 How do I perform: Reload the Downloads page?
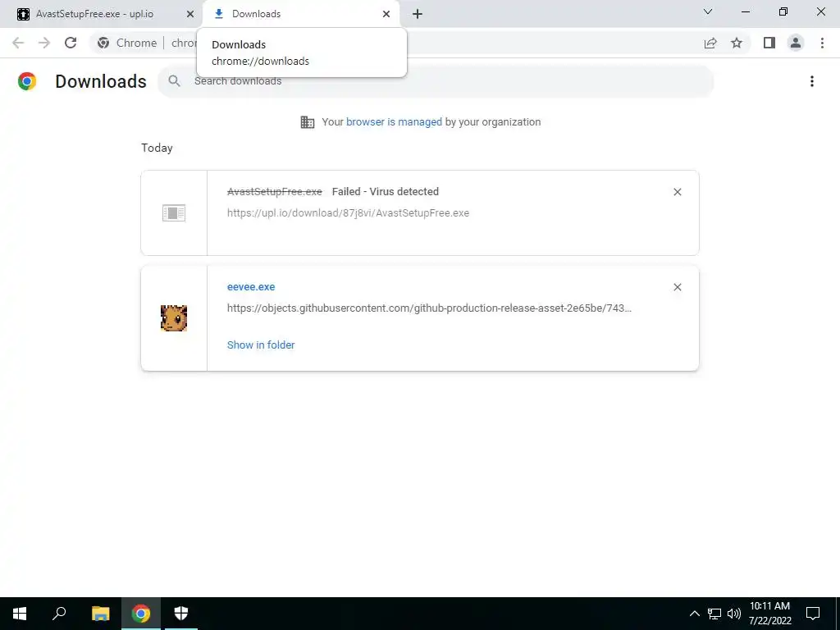point(71,43)
